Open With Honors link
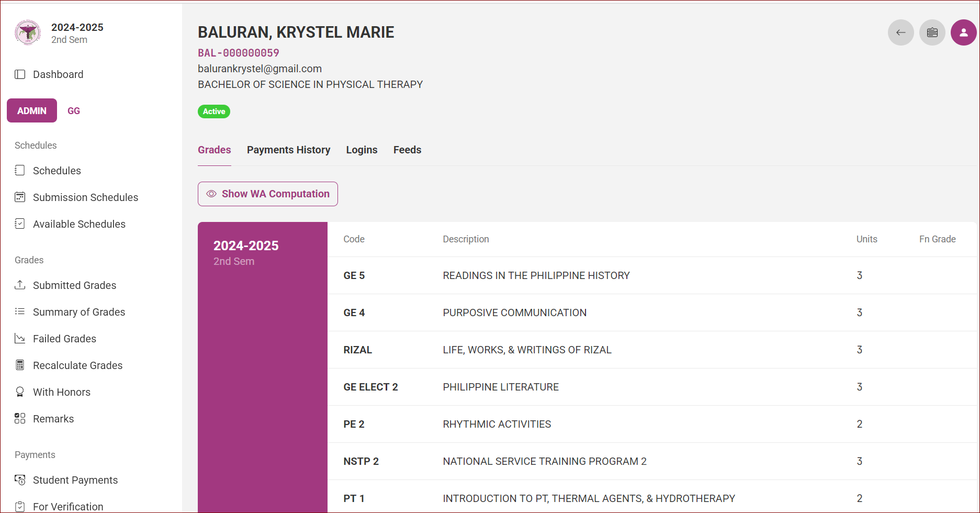Viewport: 980px width, 513px height. coord(62,392)
